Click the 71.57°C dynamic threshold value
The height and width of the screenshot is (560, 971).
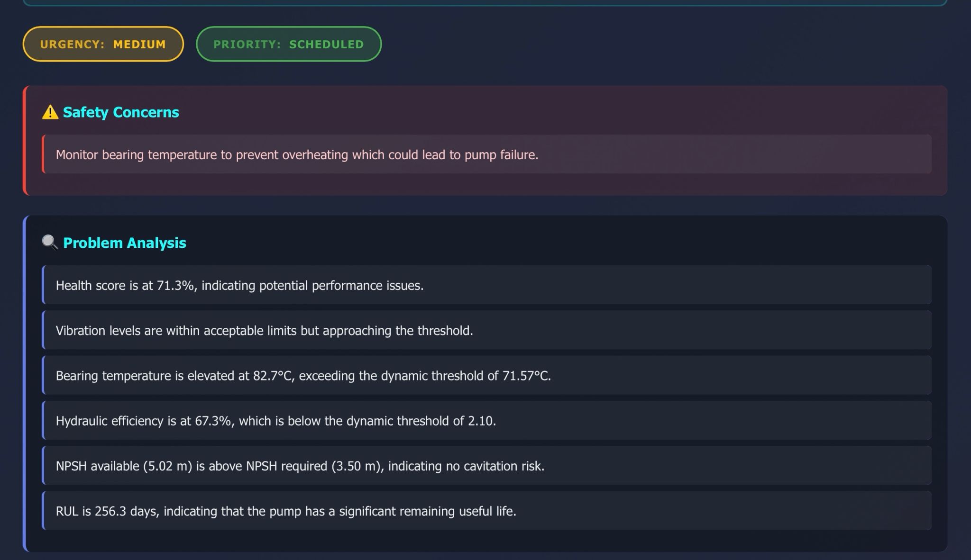tap(526, 376)
